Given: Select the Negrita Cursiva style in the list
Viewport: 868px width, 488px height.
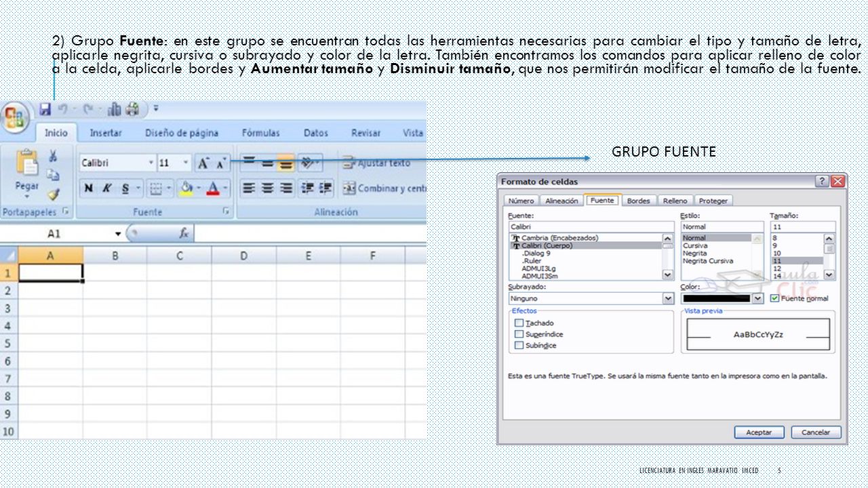Looking at the screenshot, I should point(708,261).
